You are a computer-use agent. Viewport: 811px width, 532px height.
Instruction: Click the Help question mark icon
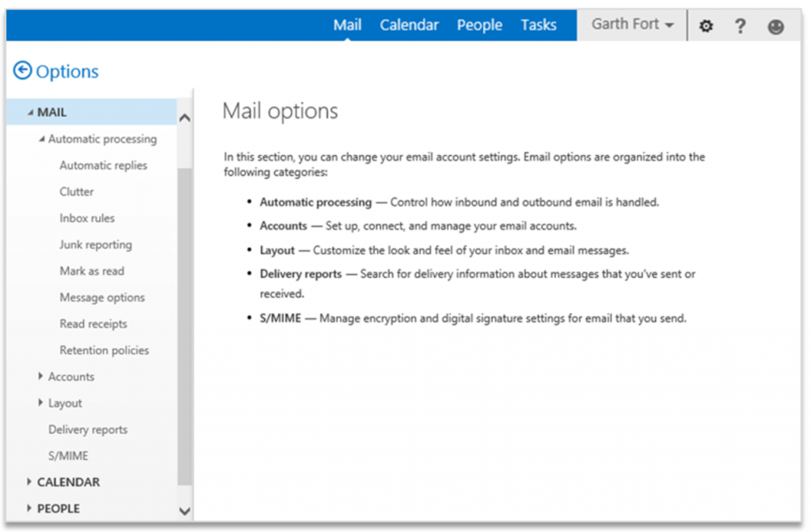pyautogui.click(x=740, y=25)
